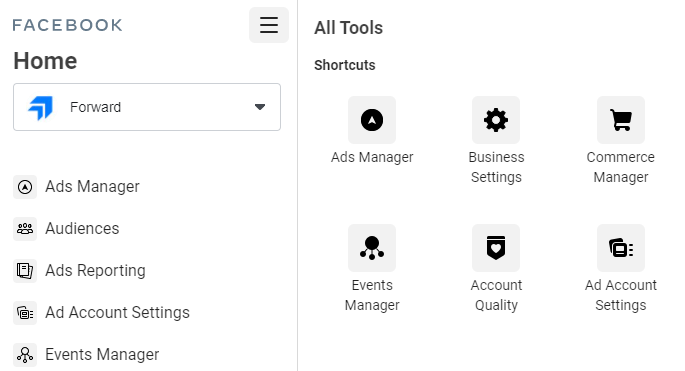The height and width of the screenshot is (371, 685).
Task: Click the Facebook logo text
Action: pos(68,25)
